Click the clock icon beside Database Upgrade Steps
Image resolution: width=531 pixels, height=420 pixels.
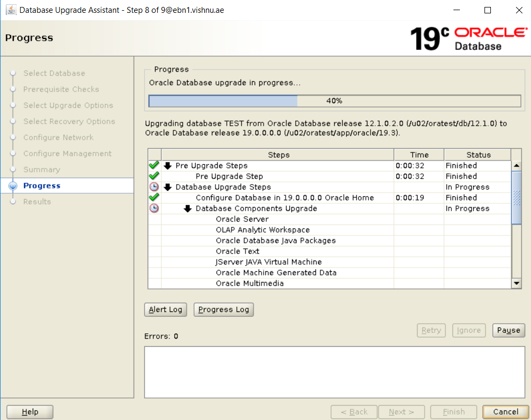(x=154, y=187)
